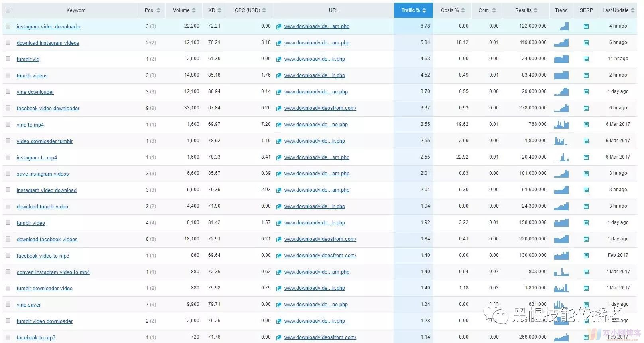644x343 pixels.
Task: Check the tumblr vid row checkbox
Action: [x=8, y=59]
